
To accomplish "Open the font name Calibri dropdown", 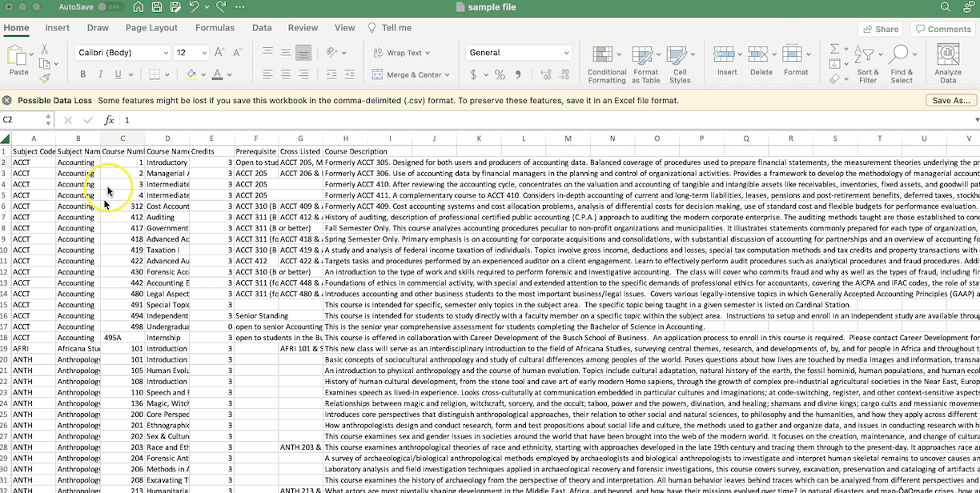I will tap(166, 53).
